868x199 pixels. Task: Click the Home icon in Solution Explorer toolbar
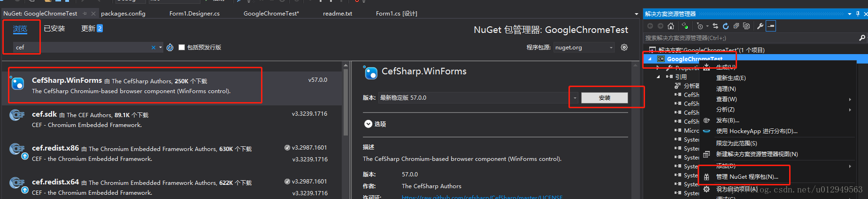click(x=671, y=26)
